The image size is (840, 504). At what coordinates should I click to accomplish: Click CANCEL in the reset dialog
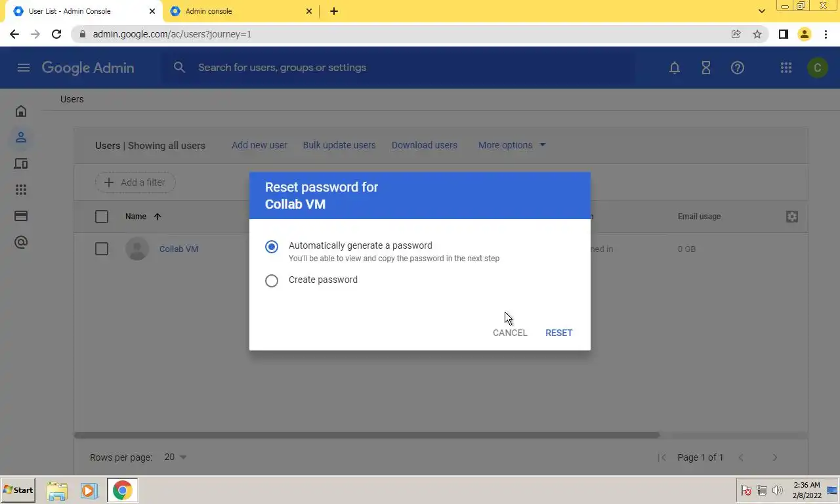(x=510, y=333)
